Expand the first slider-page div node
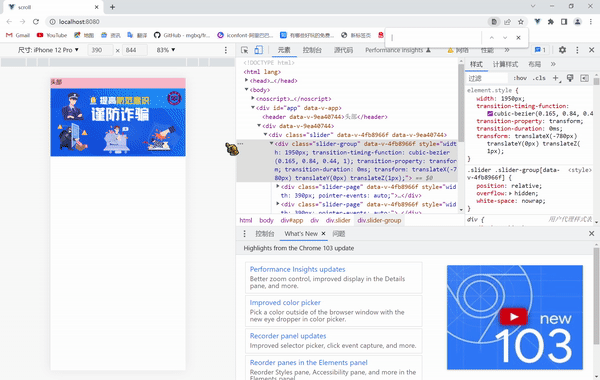 (278, 186)
